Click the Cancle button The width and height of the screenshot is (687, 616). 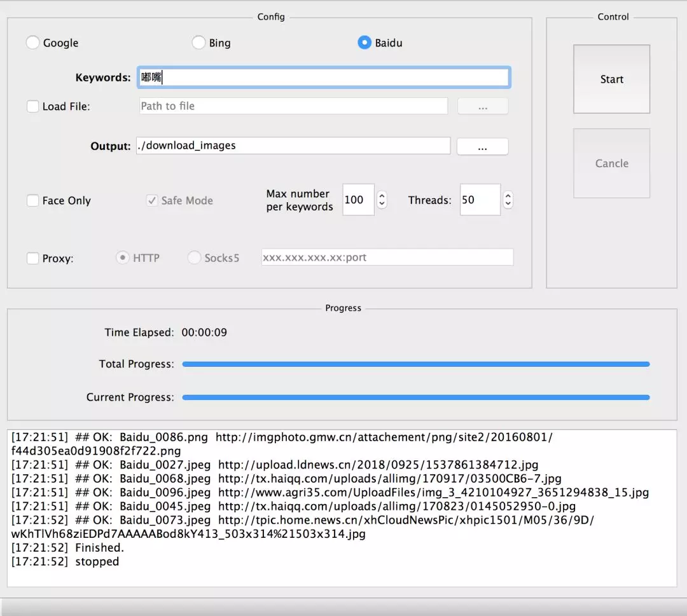point(612,163)
